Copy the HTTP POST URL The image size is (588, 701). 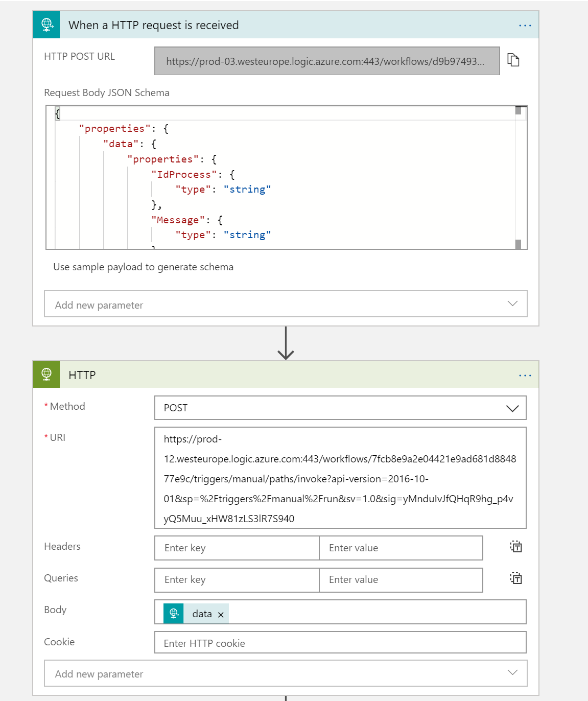[x=513, y=60]
